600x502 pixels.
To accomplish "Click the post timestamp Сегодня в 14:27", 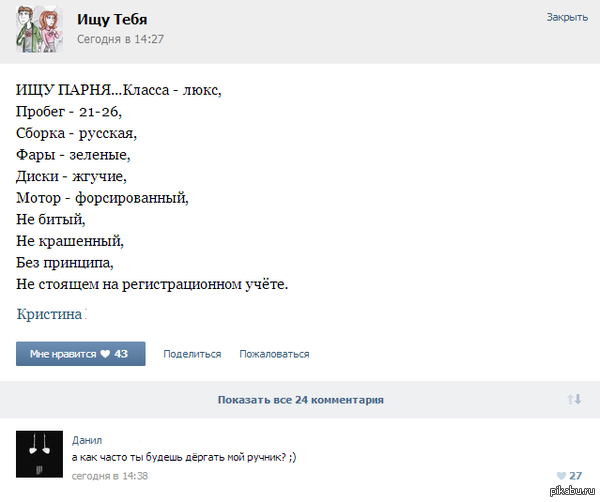I will [121, 39].
